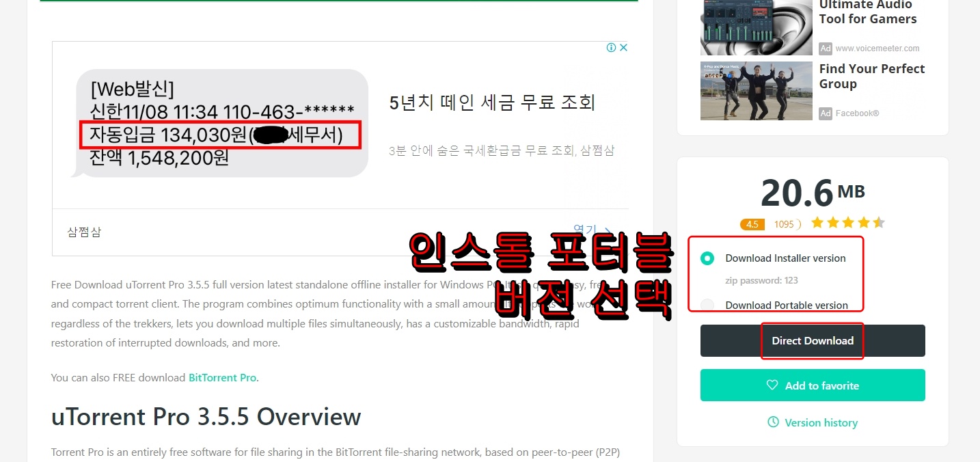Click the ad info icon on banner
Screen dimensions: 980x462
[x=611, y=48]
